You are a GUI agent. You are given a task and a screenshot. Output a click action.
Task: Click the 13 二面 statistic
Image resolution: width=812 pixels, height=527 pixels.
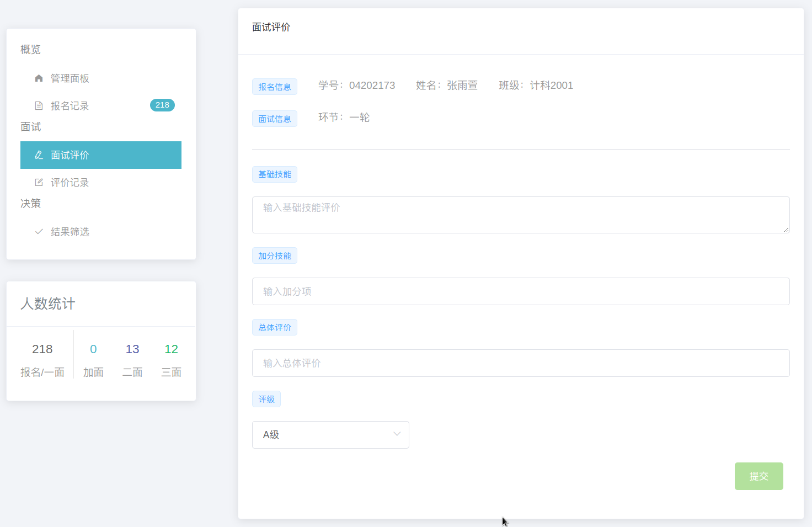[132, 360]
